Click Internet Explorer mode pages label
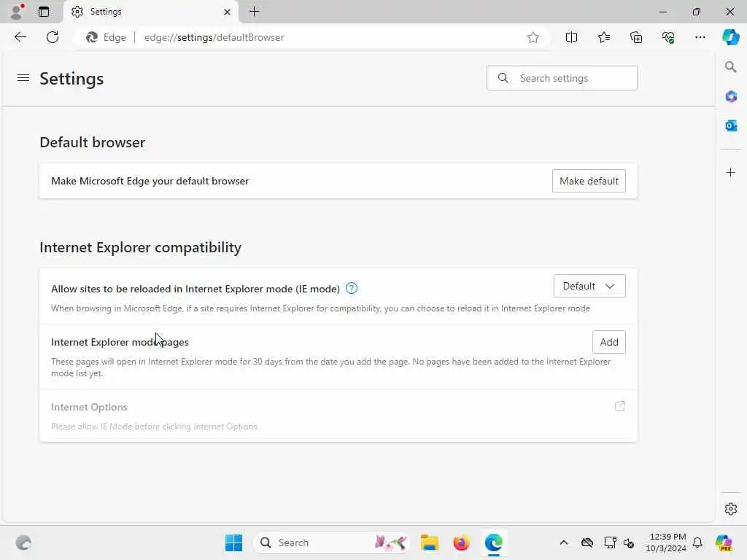This screenshot has height=560, width=747. coord(120,342)
